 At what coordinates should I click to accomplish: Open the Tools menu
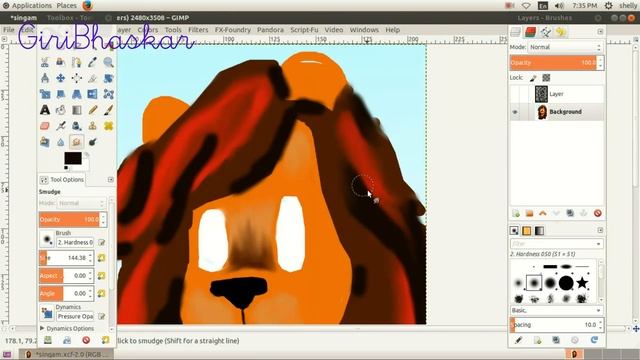pyautogui.click(x=173, y=30)
